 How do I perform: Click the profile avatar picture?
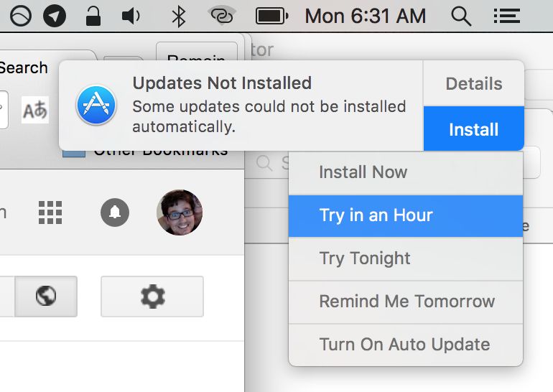[x=180, y=213]
